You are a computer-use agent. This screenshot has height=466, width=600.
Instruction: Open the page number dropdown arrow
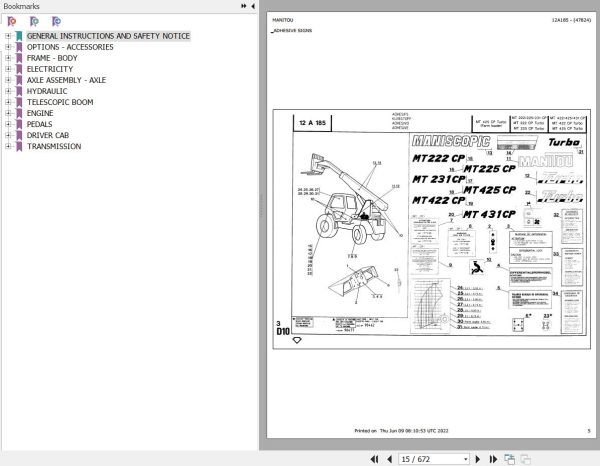(x=465, y=459)
